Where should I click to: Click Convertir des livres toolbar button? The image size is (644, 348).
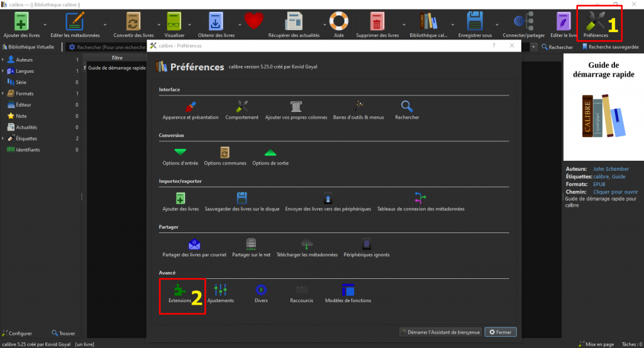click(x=133, y=25)
